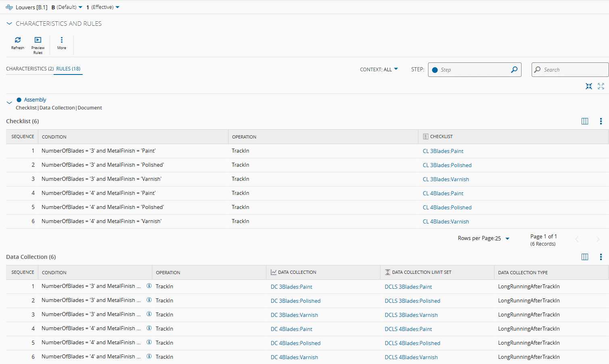Click the info icon beside Data Collection row 1 condition
609x364 pixels.
[149, 285]
